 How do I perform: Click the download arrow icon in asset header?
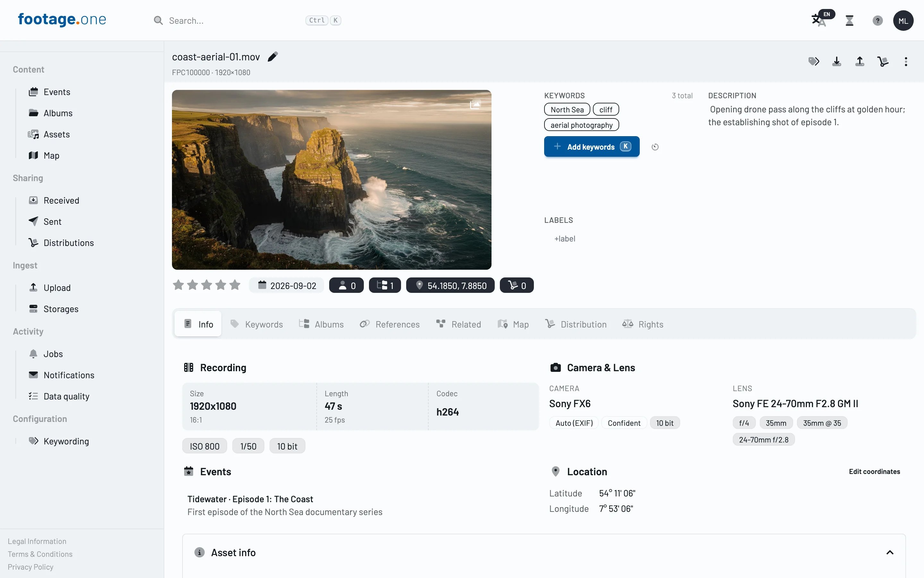836,62
